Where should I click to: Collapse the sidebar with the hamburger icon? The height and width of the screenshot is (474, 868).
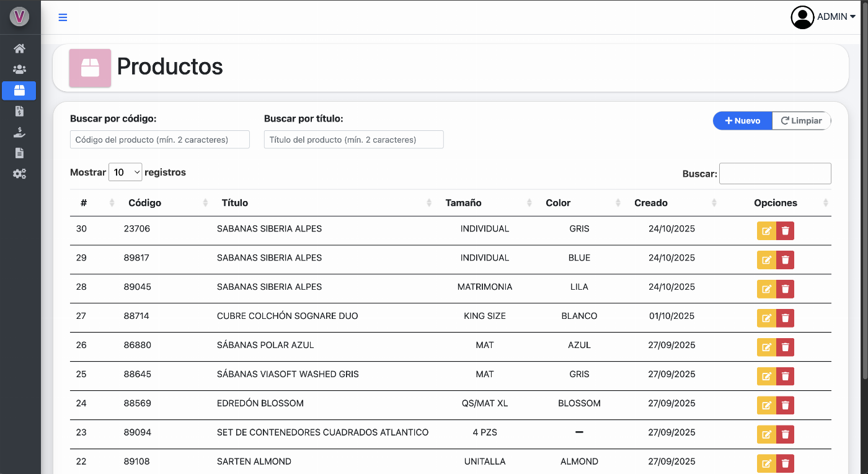click(x=63, y=17)
